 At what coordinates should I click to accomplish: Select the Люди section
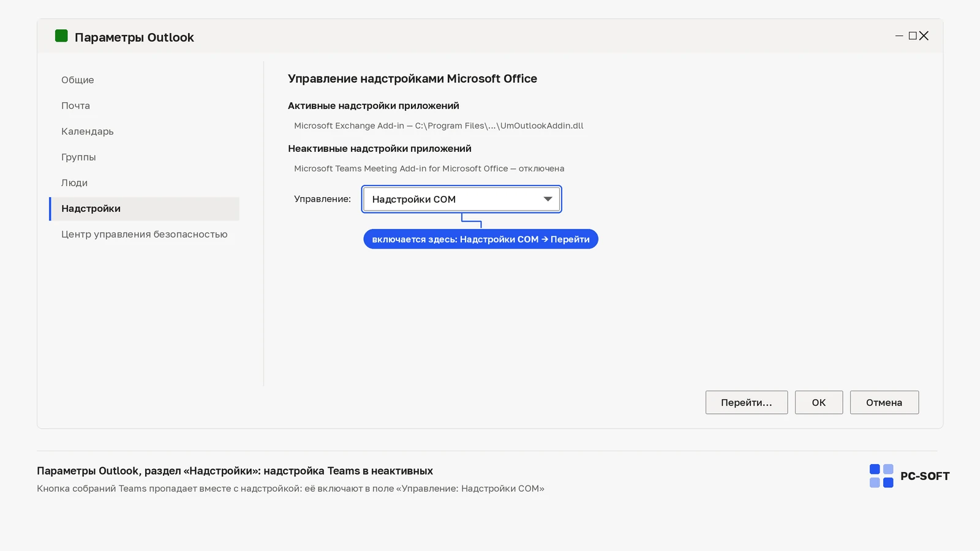click(x=74, y=183)
